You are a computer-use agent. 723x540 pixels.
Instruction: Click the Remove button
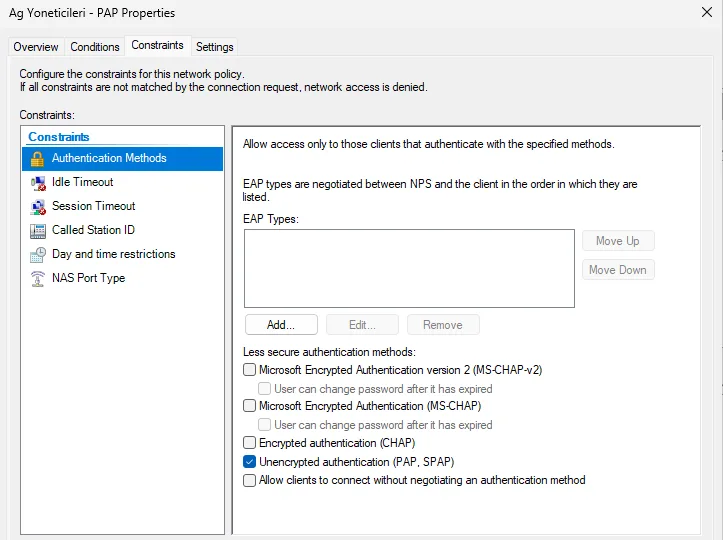[x=443, y=325]
